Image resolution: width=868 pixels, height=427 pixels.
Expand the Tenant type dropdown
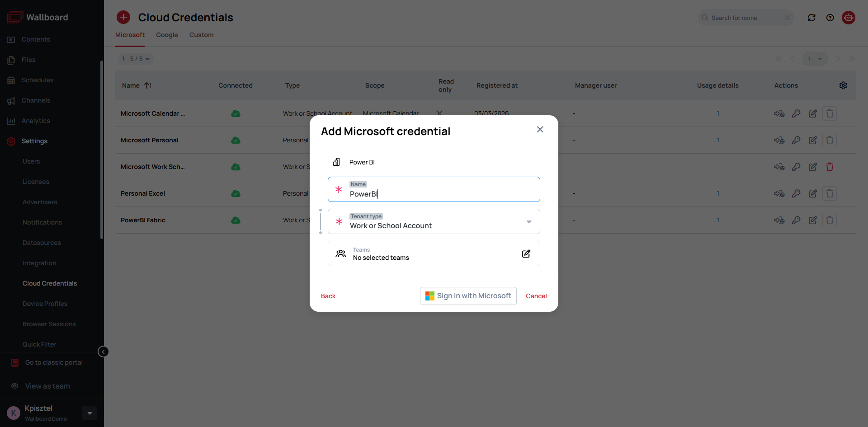[528, 222]
